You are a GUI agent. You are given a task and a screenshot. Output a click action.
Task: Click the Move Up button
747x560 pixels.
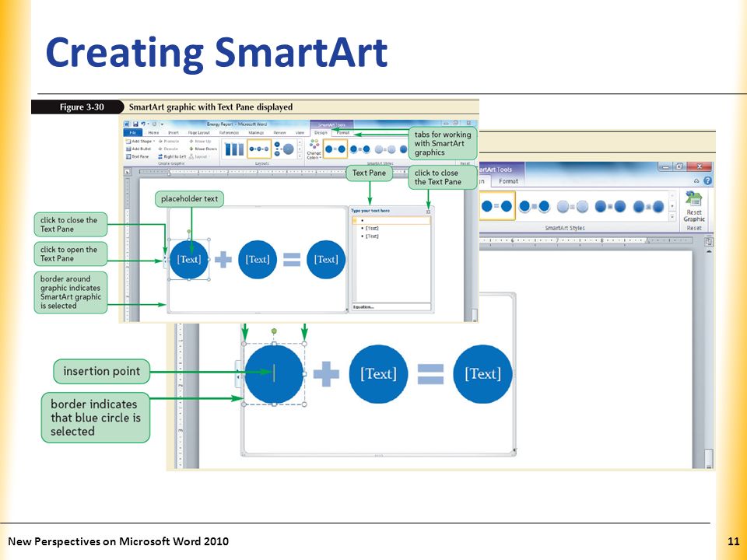pos(200,142)
